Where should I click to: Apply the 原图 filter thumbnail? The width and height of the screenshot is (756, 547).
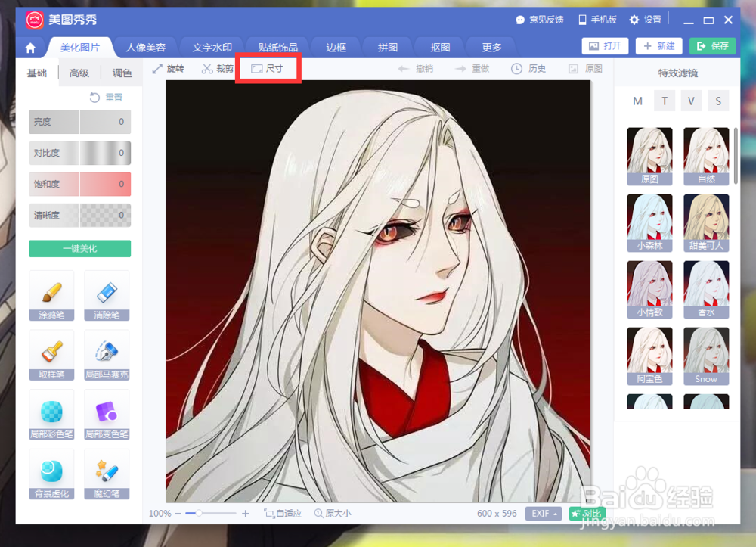coord(650,157)
